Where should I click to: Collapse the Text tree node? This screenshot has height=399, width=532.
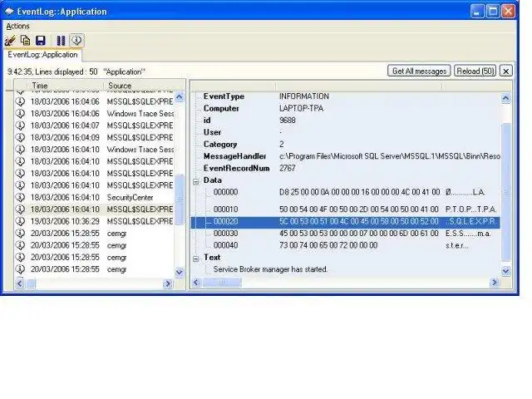pyautogui.click(x=196, y=259)
